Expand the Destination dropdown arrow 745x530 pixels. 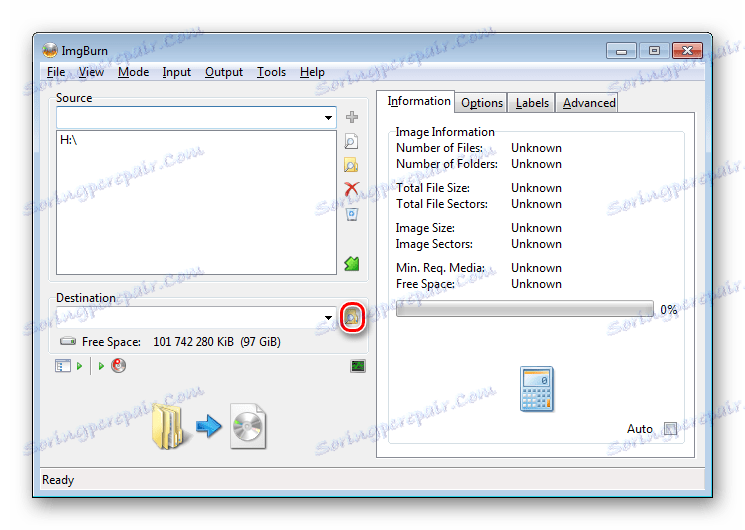pos(328,318)
